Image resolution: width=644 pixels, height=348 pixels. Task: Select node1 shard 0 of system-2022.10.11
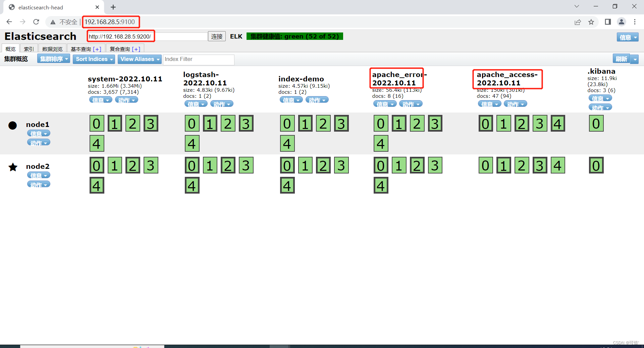97,124
